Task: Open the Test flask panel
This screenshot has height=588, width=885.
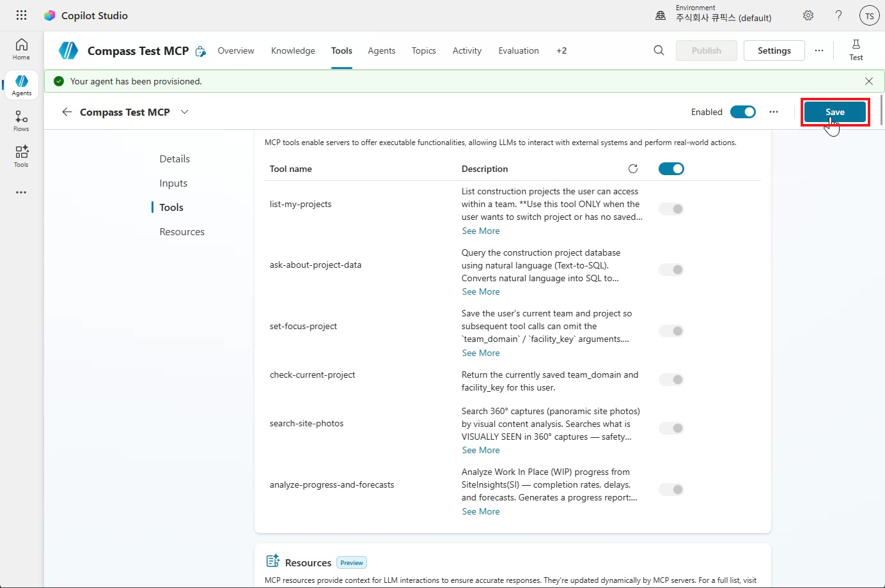Action: pyautogui.click(x=856, y=50)
